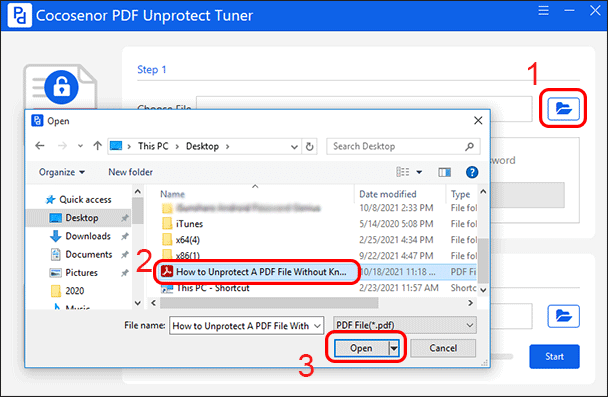Open the Cocosenor hamburger menu
This screenshot has height=397, width=608.
[543, 10]
